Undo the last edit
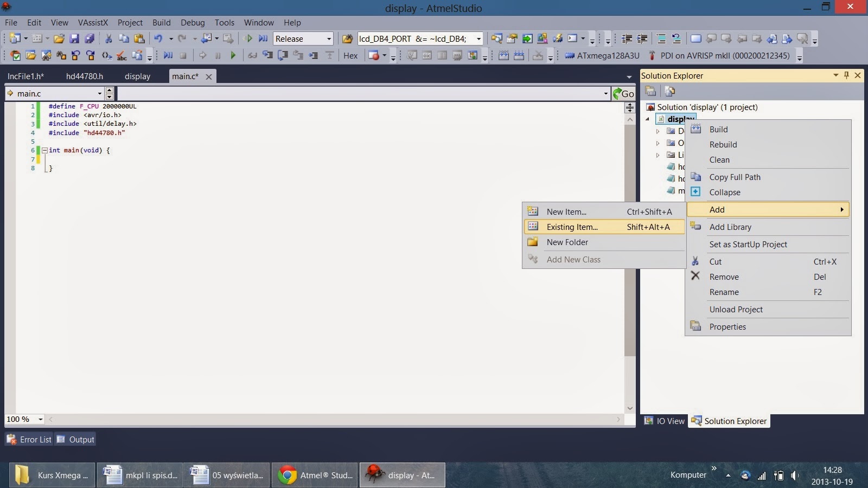 coord(158,38)
